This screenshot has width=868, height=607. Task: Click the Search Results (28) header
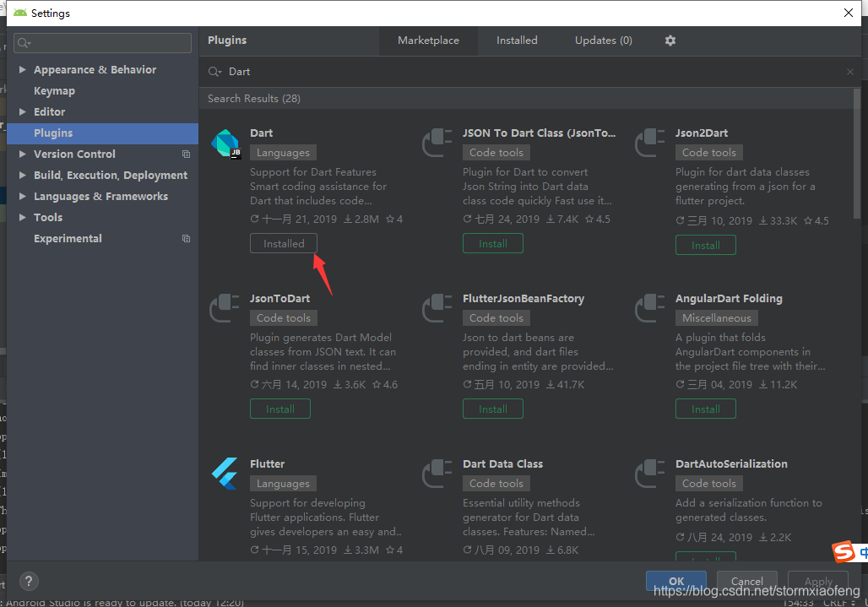[254, 99]
